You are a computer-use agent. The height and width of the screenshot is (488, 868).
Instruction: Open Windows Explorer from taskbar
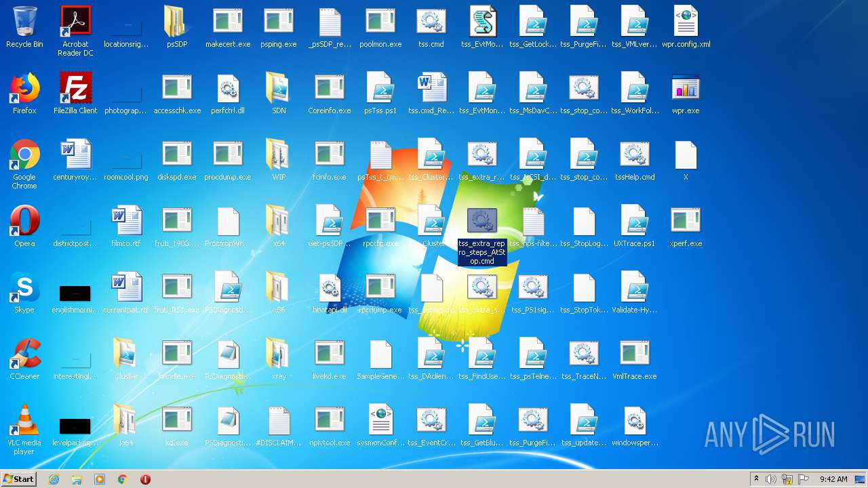coord(77,479)
